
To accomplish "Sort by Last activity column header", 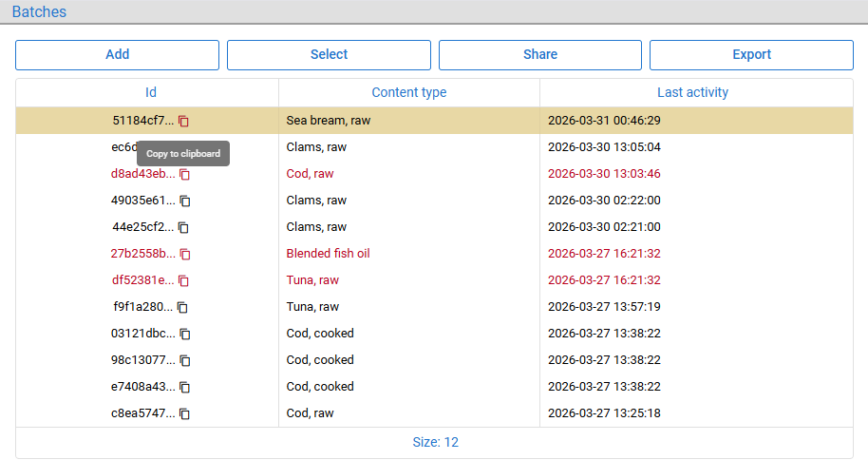I will pyautogui.click(x=692, y=92).
